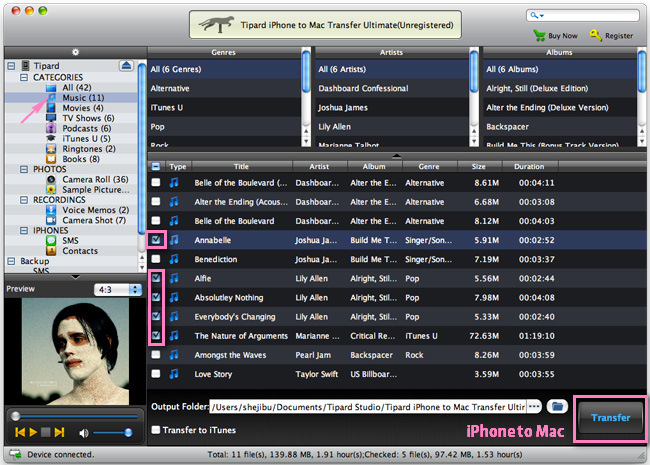
Task: Check the Belle of the Boulevard (... first row checkbox
Action: [156, 182]
